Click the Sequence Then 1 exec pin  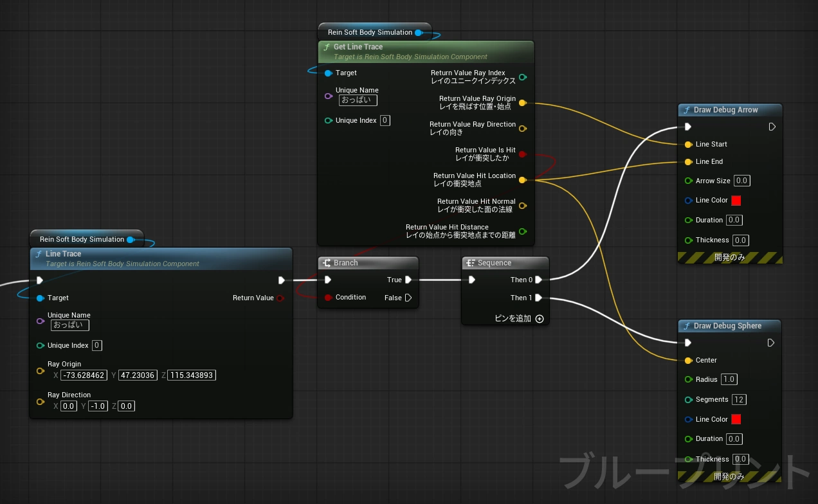(x=538, y=298)
